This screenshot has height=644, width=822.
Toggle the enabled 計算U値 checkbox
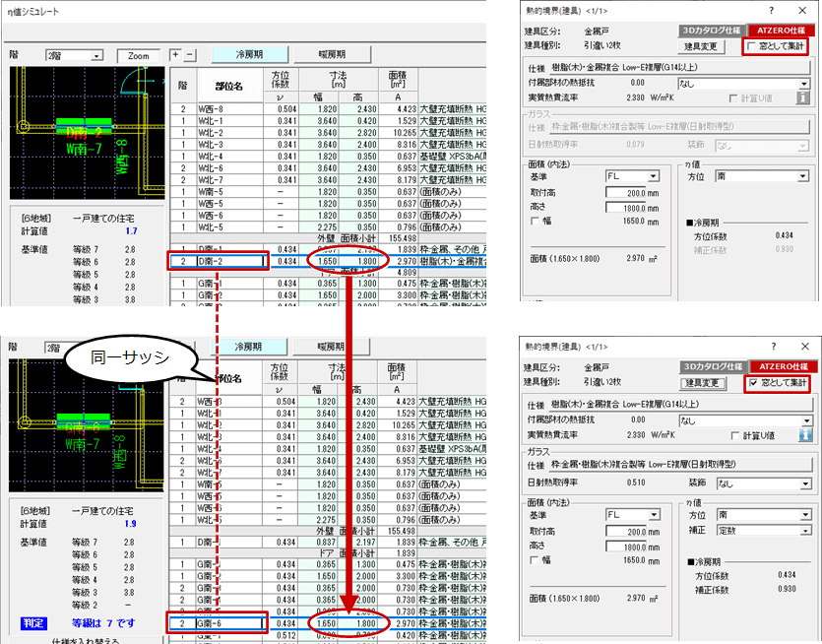(x=734, y=434)
